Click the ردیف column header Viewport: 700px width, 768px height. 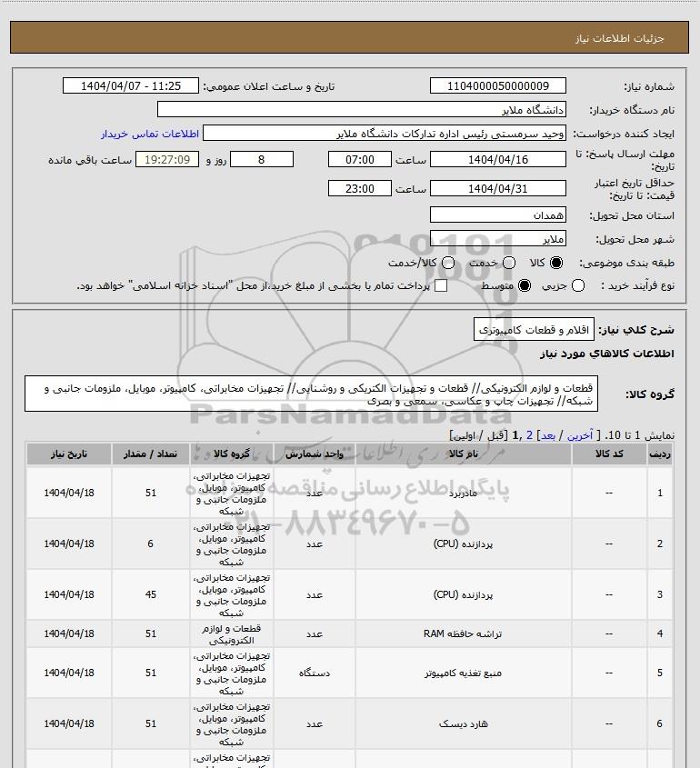pyautogui.click(x=660, y=454)
